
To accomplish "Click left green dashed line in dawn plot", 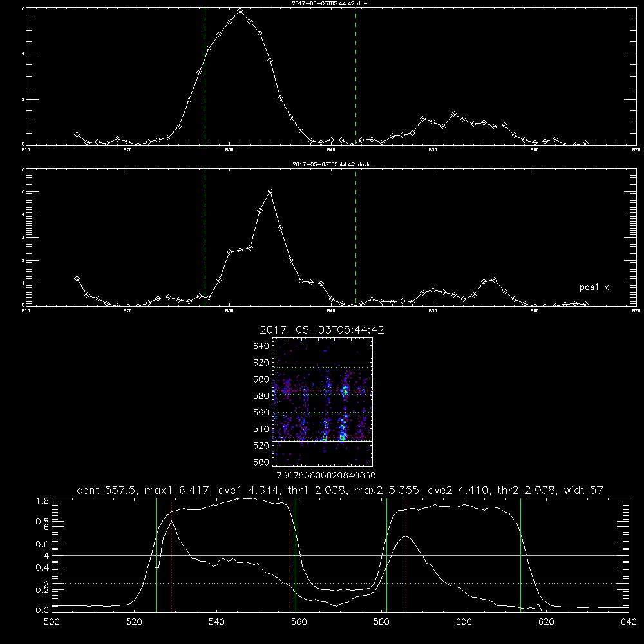I will 205,78.
